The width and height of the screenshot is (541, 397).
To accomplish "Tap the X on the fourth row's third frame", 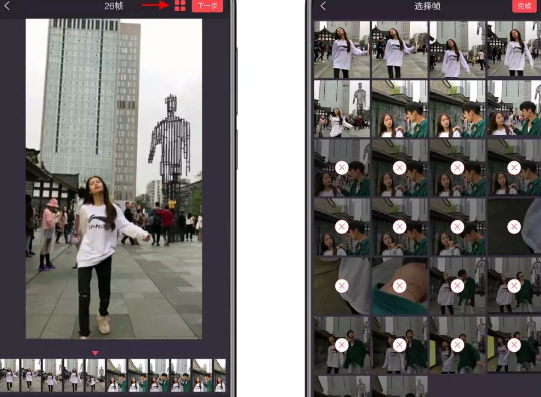I will click(458, 227).
